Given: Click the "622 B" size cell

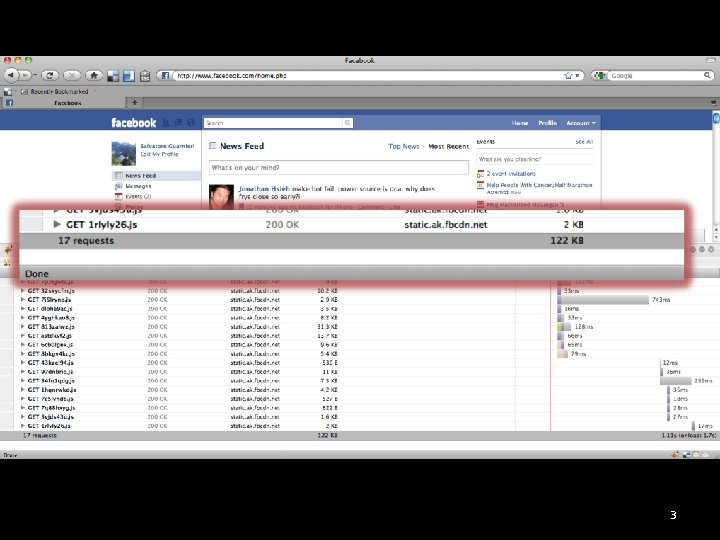Looking at the screenshot, I should coord(330,408).
